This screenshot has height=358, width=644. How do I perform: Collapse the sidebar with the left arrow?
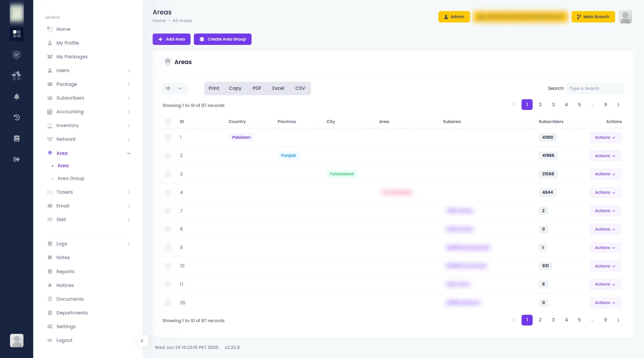coord(142,341)
